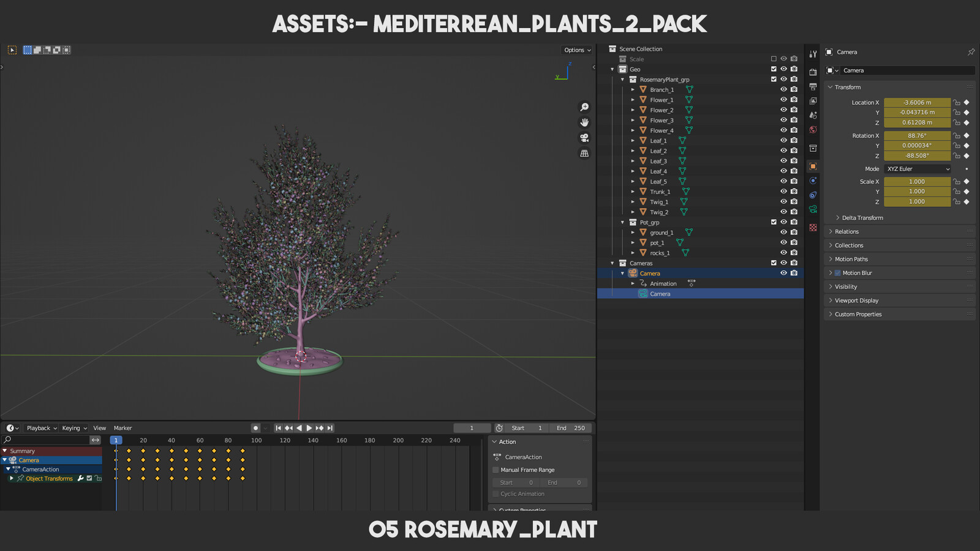Hide Branch_1 using its eye icon

[783, 89]
